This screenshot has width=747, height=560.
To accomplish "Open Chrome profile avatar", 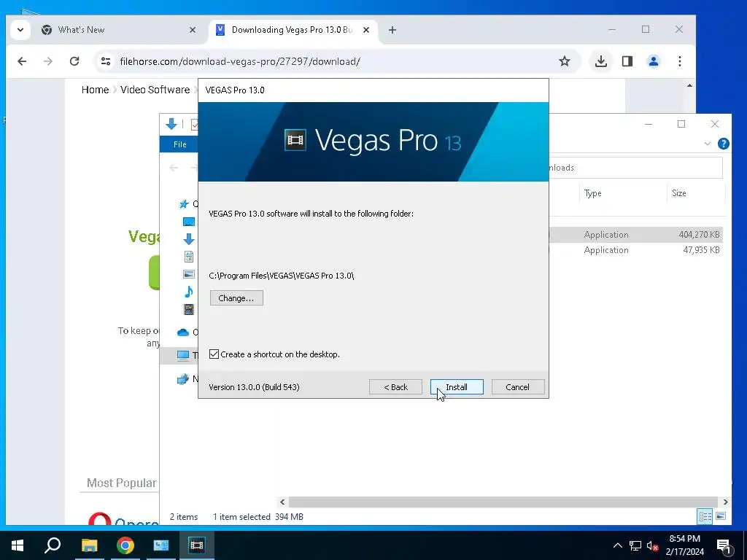I will (x=654, y=61).
